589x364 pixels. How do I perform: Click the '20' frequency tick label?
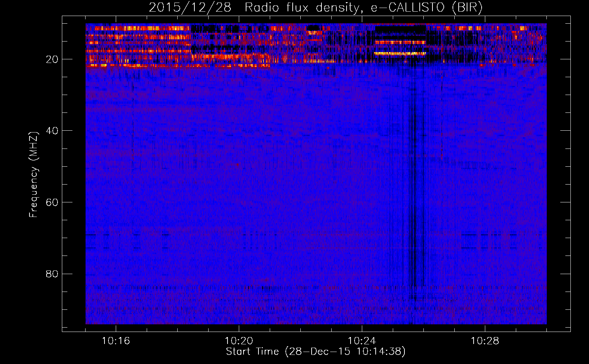coord(52,59)
